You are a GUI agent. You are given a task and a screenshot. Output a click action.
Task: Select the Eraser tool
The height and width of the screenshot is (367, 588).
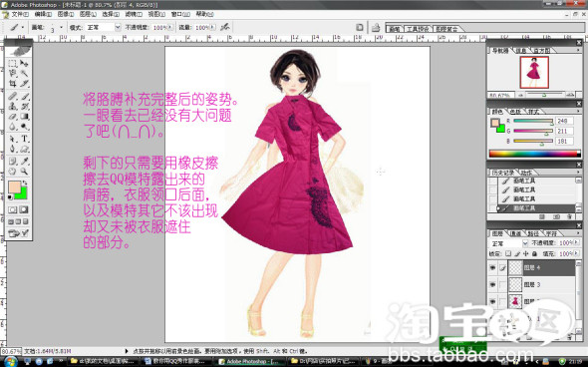pyautogui.click(x=13, y=117)
